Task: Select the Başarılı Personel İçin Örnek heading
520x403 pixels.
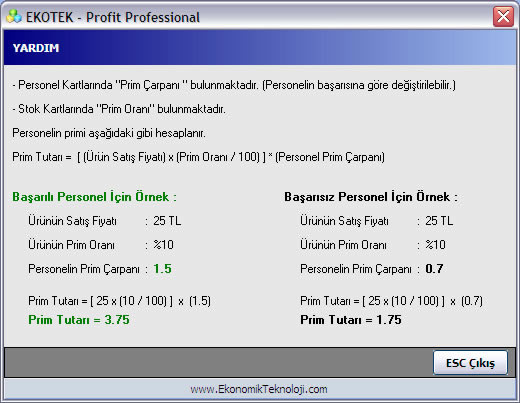Action: coord(94,197)
